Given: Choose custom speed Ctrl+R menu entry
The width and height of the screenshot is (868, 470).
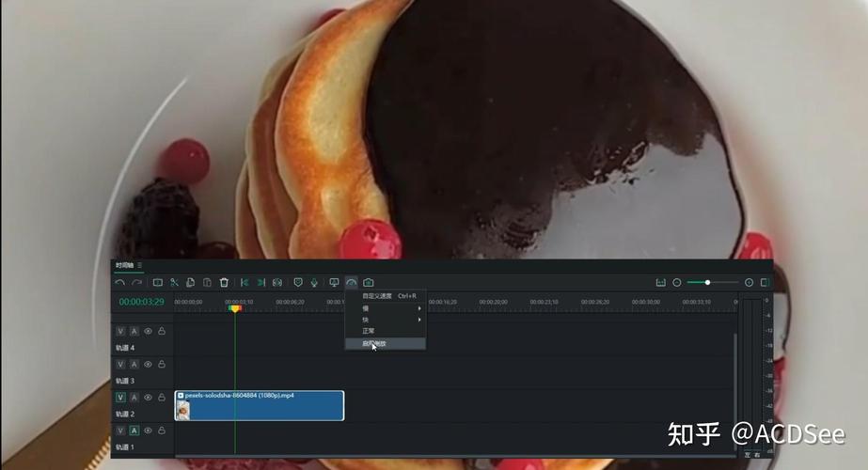Looking at the screenshot, I should [386, 296].
